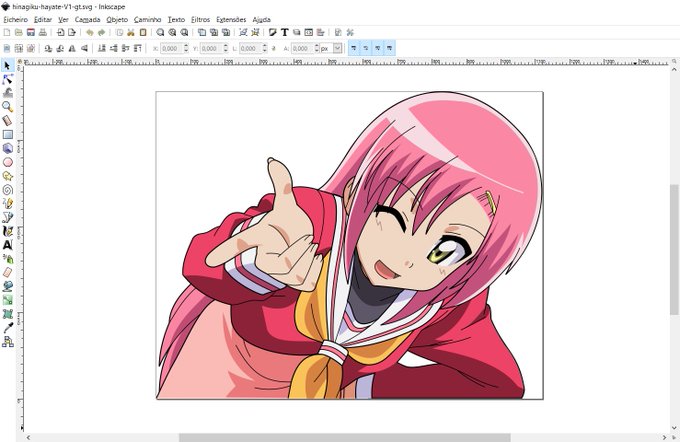Click the Duplicate object icon
The height and width of the screenshot is (442, 680).
(202, 33)
